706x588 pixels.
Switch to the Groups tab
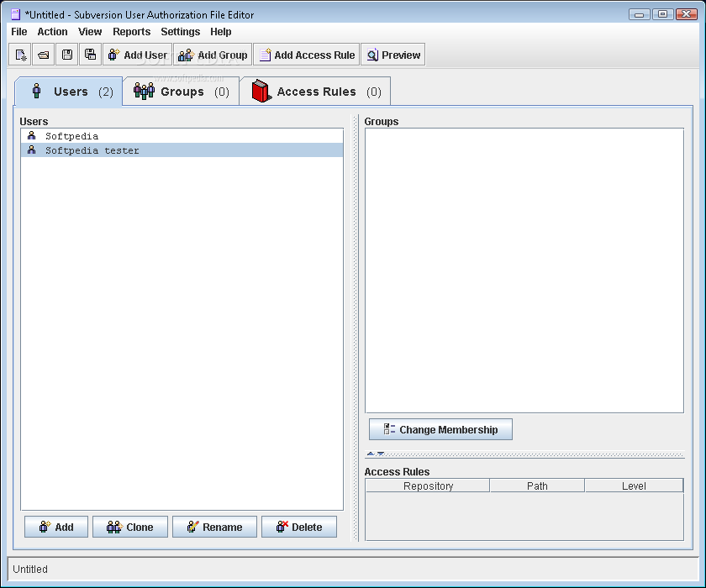181,92
